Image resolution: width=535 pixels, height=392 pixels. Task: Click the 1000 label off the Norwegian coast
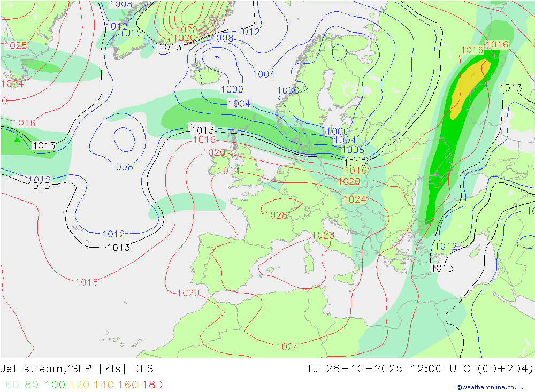point(288,90)
